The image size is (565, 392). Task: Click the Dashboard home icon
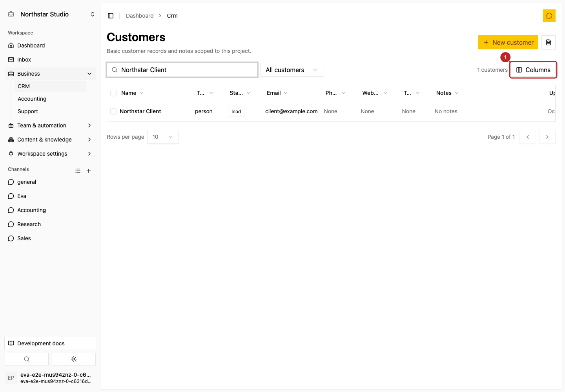11,45
